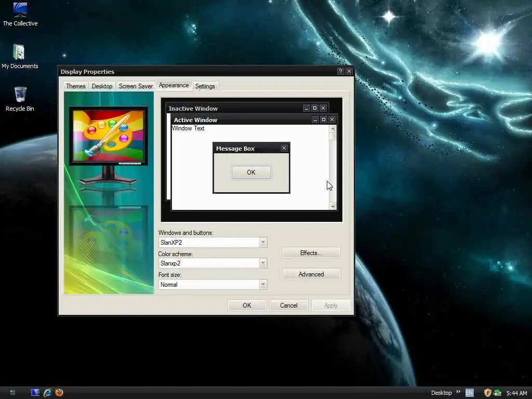This screenshot has width=532, height=399.
Task: Click the 'Window Text' sample in preview
Action: click(x=188, y=129)
